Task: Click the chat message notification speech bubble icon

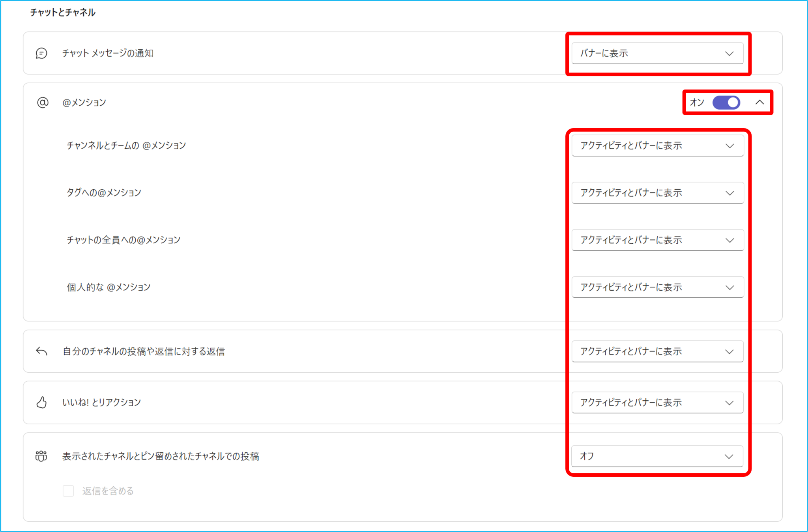Action: [x=41, y=53]
